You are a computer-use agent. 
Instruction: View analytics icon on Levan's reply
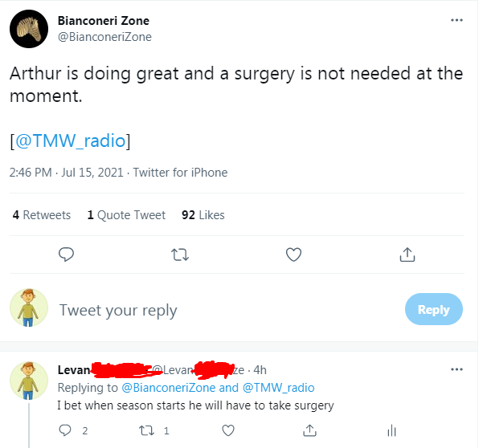coord(392,431)
